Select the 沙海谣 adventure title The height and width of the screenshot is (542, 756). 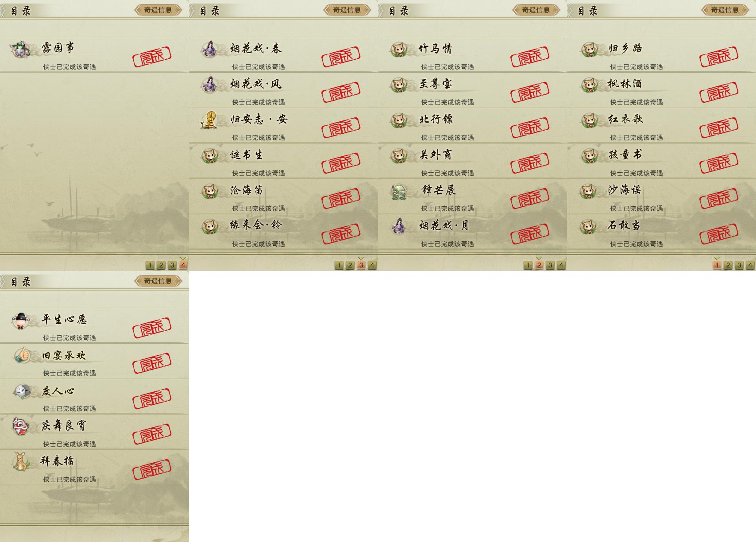point(624,190)
